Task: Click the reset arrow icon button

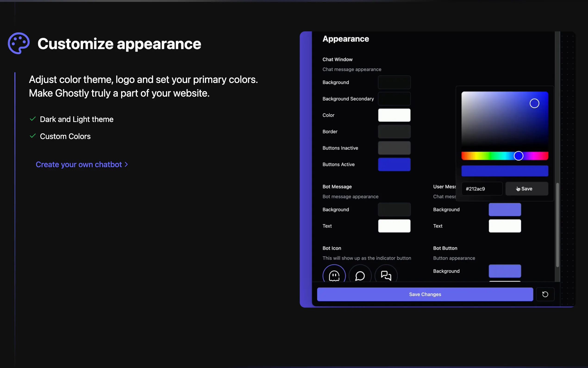Action: click(x=545, y=294)
